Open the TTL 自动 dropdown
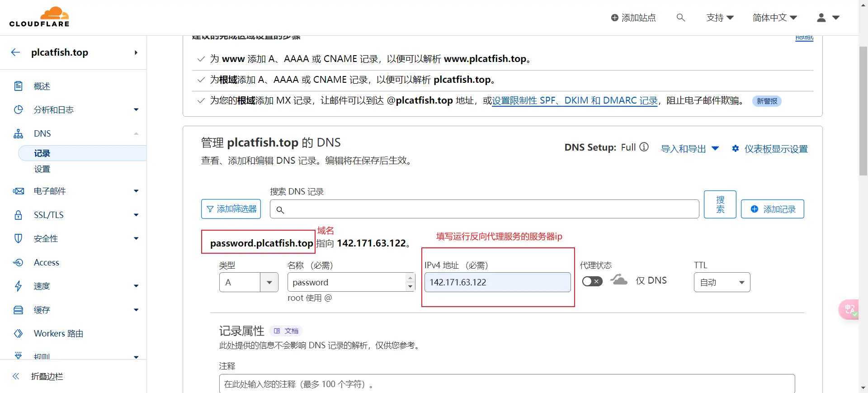This screenshot has height=393, width=868. (722, 282)
